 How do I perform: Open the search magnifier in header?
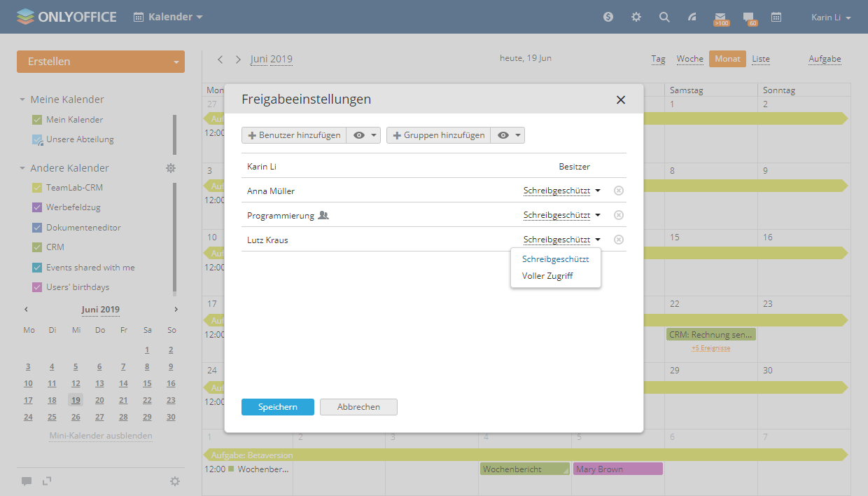(664, 18)
